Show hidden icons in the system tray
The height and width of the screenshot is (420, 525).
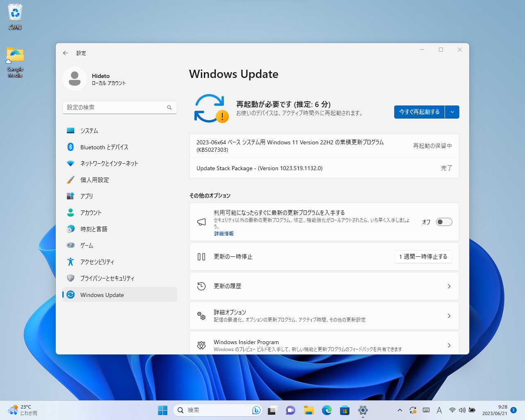[399, 410]
